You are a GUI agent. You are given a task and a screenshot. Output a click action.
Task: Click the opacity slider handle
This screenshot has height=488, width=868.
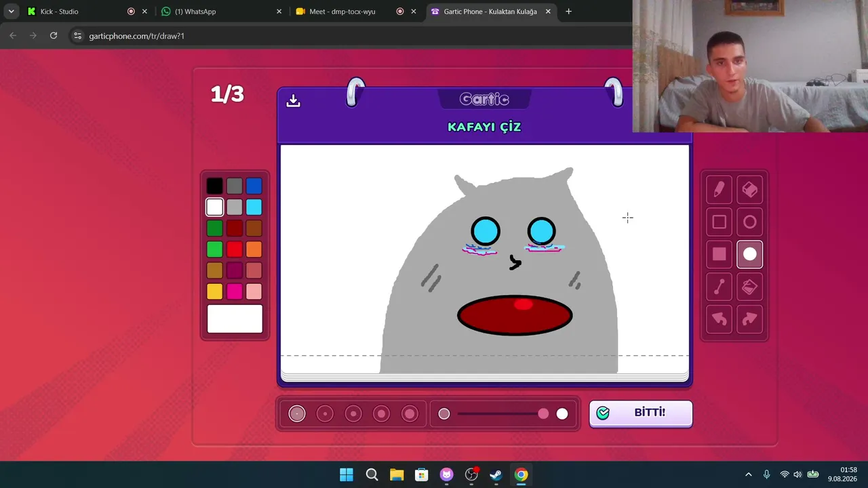pos(543,413)
